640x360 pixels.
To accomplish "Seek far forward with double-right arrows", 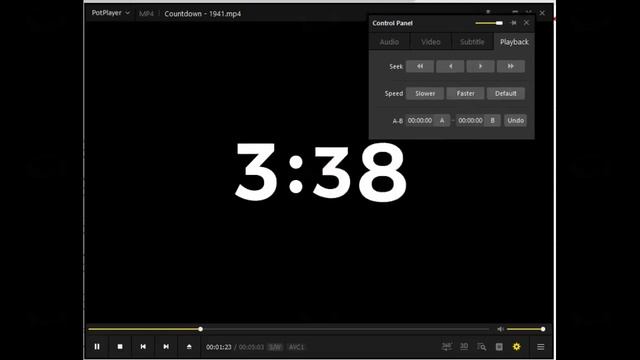I will tap(511, 66).
